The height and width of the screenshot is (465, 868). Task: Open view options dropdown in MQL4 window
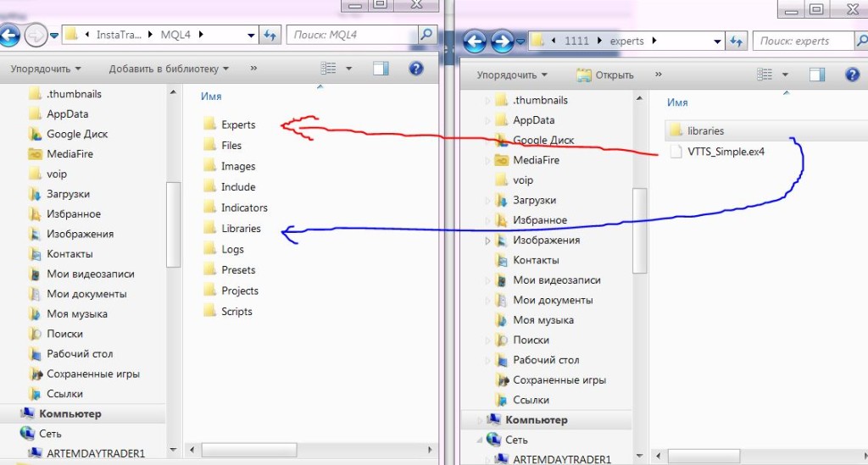pos(348,69)
